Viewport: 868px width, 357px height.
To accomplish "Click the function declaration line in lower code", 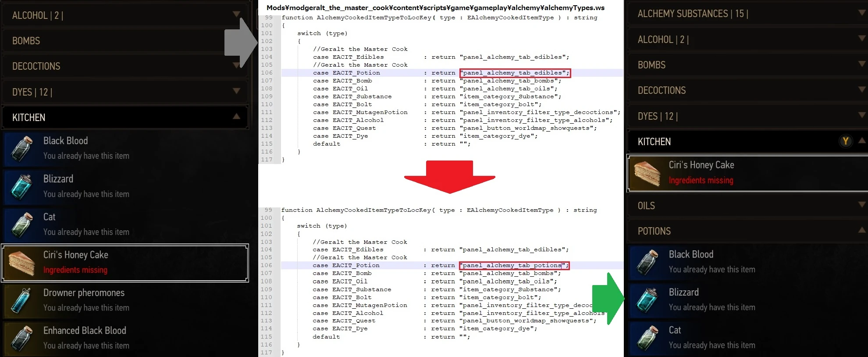I will pyautogui.click(x=439, y=210).
